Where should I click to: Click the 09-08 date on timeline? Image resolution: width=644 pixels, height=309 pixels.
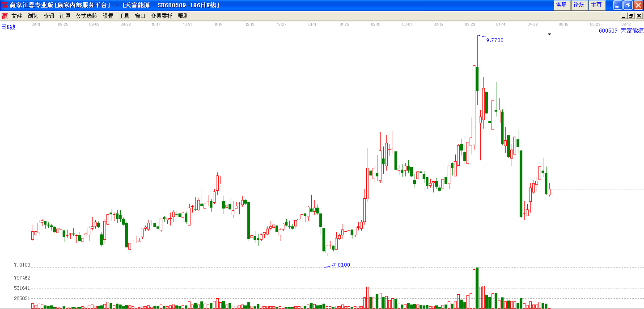94,25
